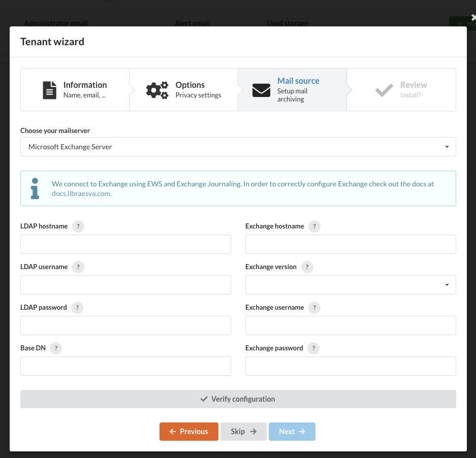This screenshot has width=476, height=458.
Task: Go to the Review wizard step
Action: click(x=401, y=89)
